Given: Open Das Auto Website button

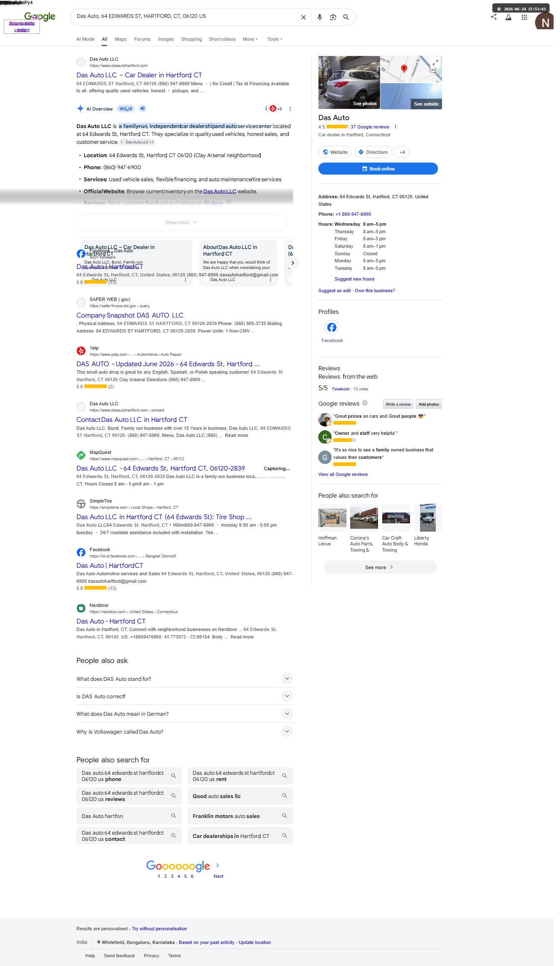Looking at the screenshot, I should tap(335, 152).
